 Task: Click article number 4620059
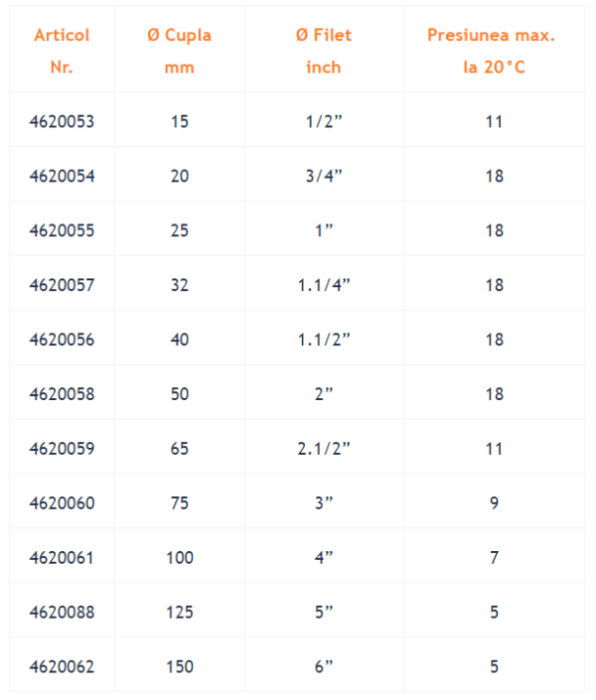tap(62, 449)
